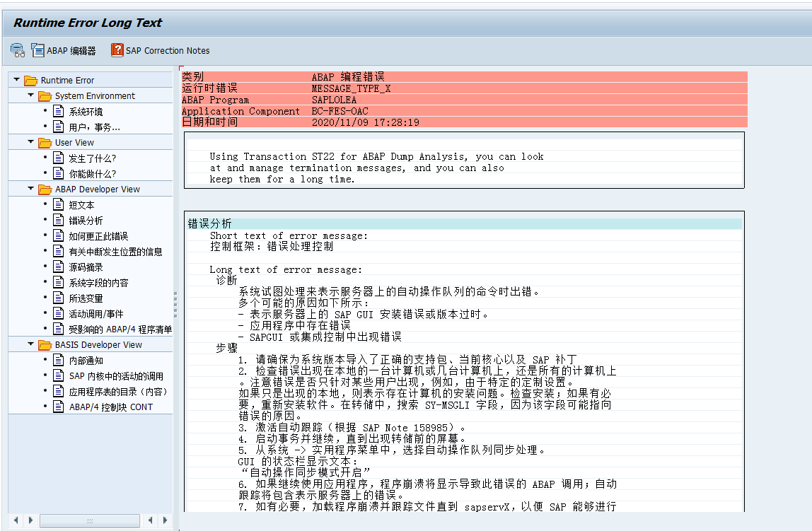The image size is (812, 531).
Task: Click the ABAP 编辑器 document icon
Action: pyautogui.click(x=37, y=50)
